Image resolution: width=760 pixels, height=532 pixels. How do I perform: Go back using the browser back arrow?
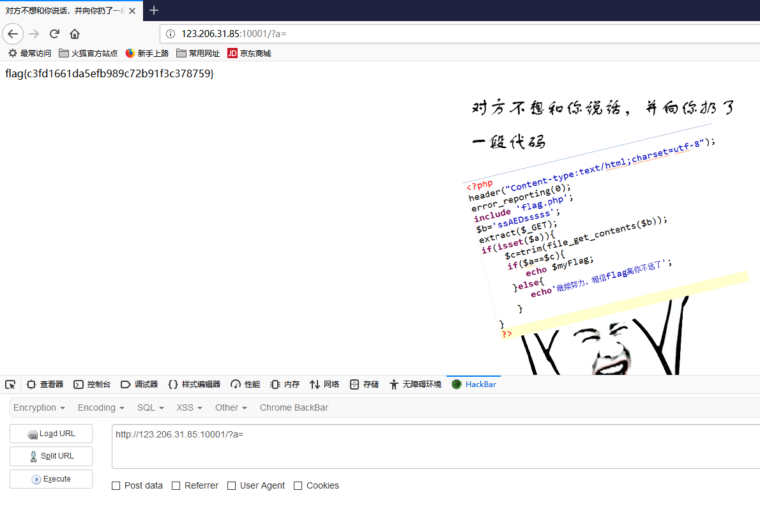13,34
